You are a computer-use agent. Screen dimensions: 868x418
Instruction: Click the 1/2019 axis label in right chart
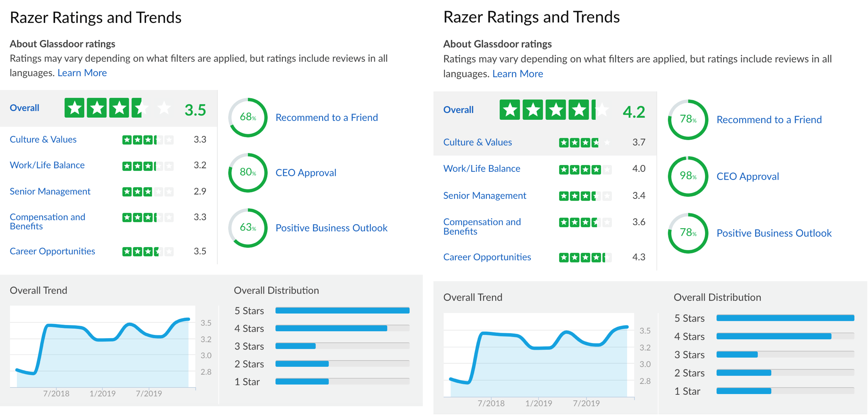(539, 403)
